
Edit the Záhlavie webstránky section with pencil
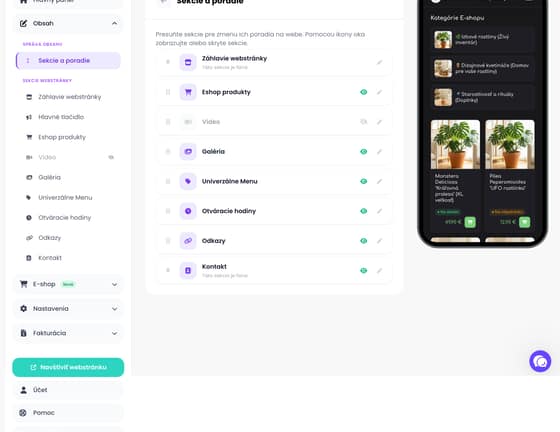click(379, 62)
